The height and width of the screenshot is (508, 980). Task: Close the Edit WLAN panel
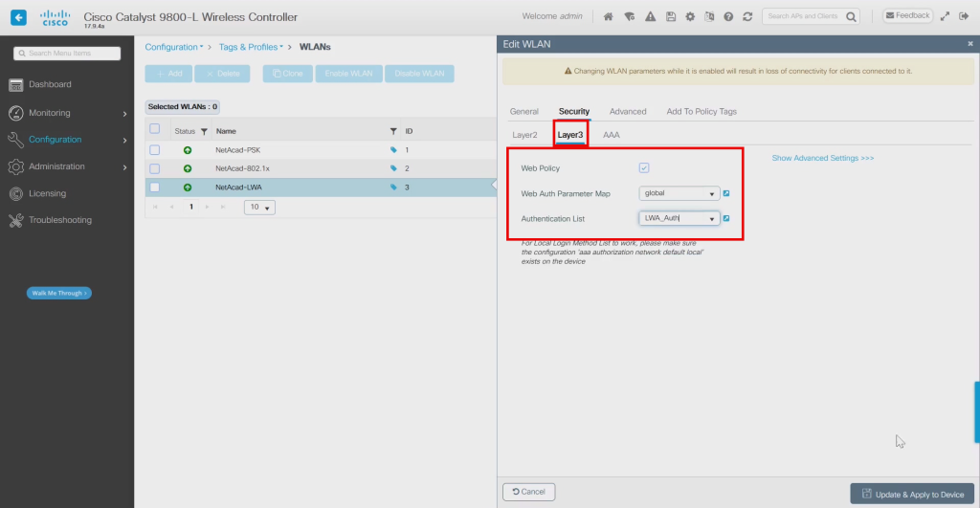click(x=970, y=44)
